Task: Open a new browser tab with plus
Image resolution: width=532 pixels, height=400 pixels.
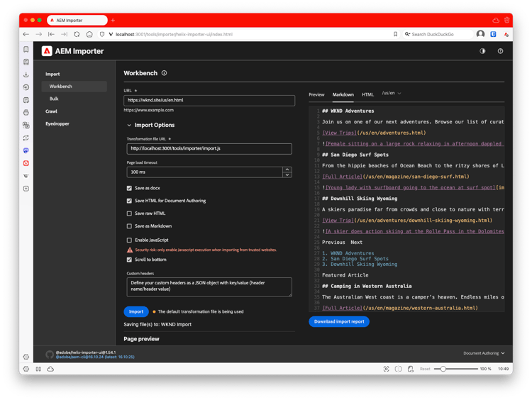Action: tap(113, 21)
